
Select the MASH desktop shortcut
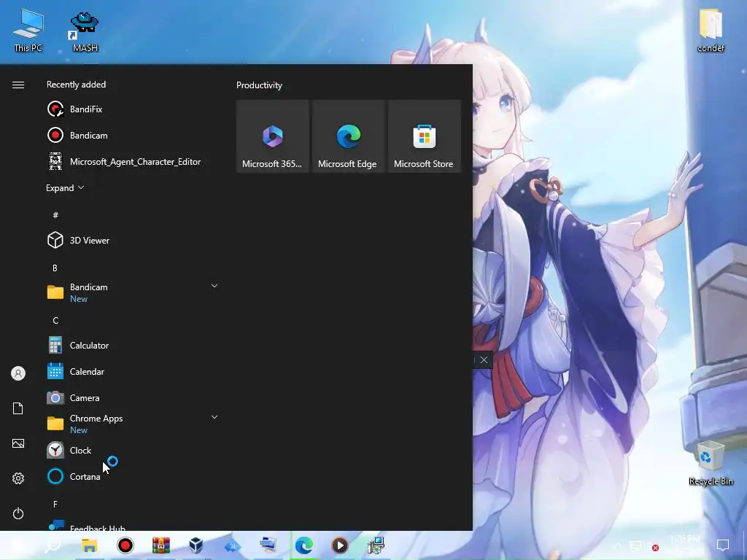(x=85, y=31)
